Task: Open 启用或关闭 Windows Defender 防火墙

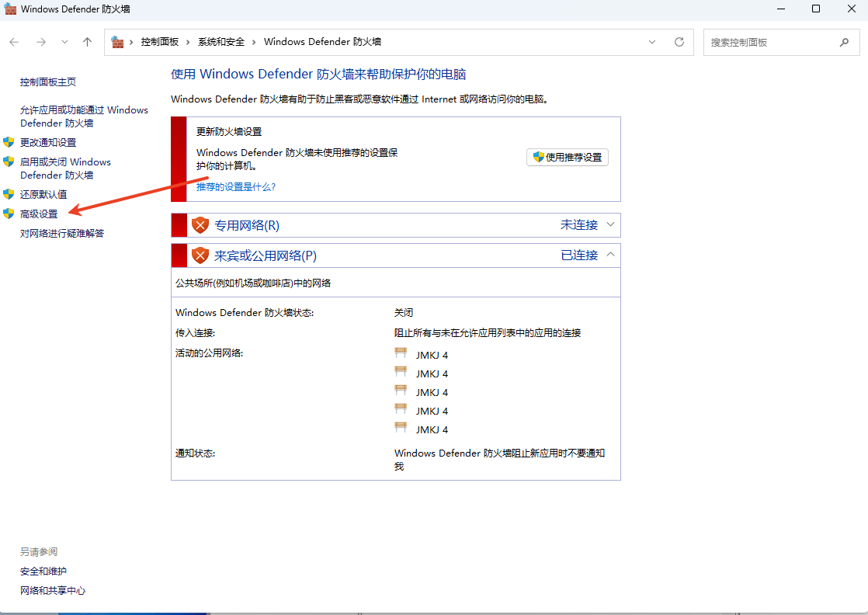Action: [x=65, y=169]
